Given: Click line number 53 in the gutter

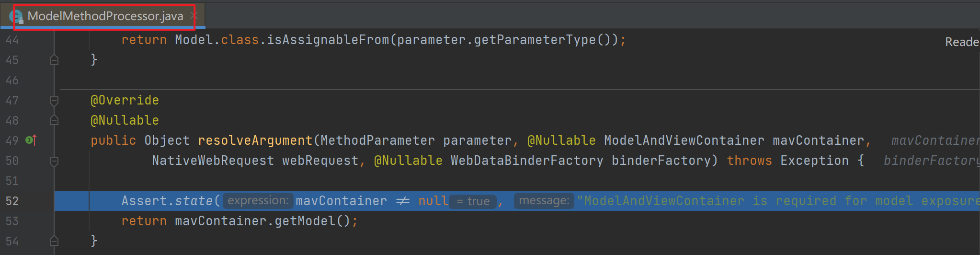Looking at the screenshot, I should pyautogui.click(x=12, y=221).
